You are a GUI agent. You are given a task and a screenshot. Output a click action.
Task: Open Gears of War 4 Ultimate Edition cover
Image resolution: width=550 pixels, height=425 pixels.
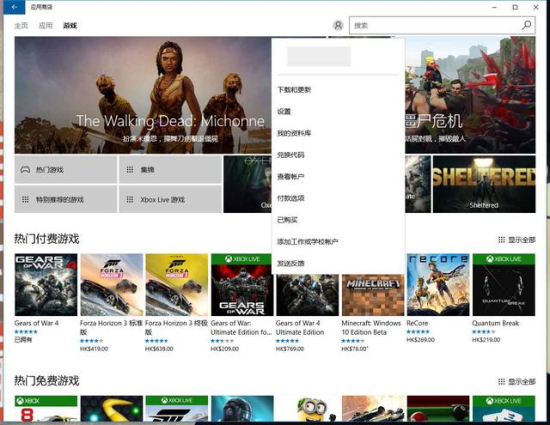pyautogui.click(x=308, y=295)
